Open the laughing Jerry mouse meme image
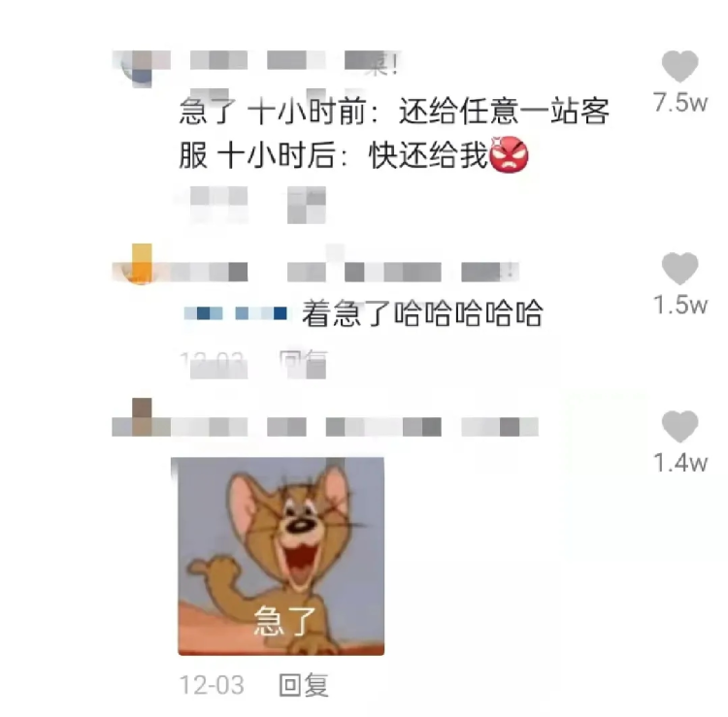 tap(281, 556)
